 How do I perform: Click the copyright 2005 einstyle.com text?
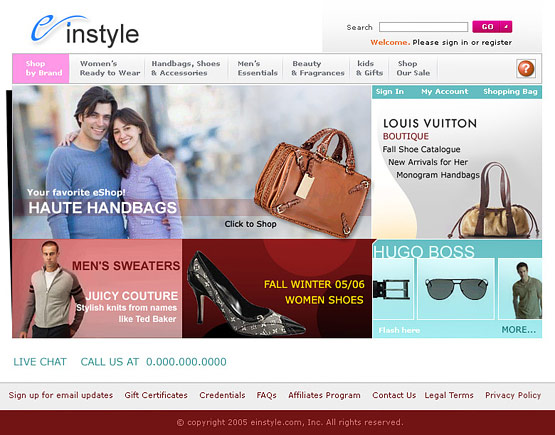290,422
